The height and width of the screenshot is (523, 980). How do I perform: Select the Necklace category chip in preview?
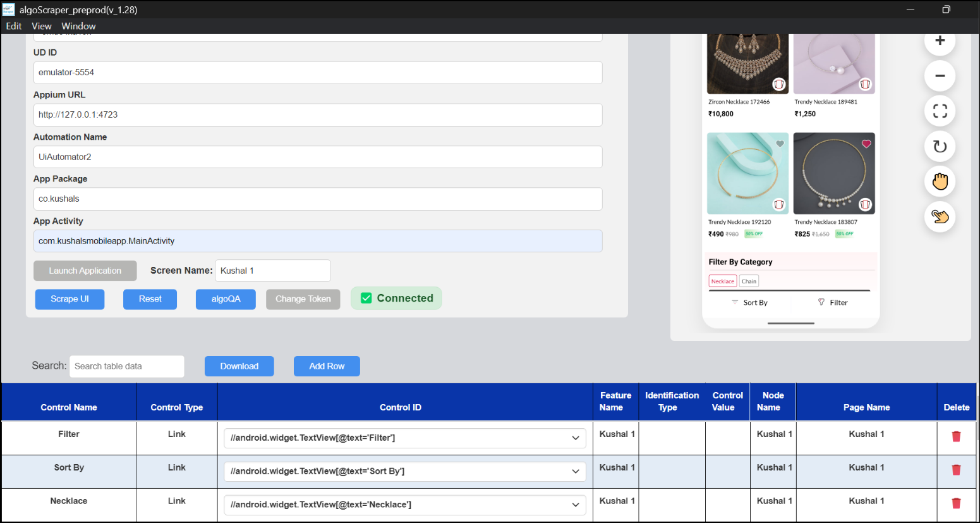[723, 281]
